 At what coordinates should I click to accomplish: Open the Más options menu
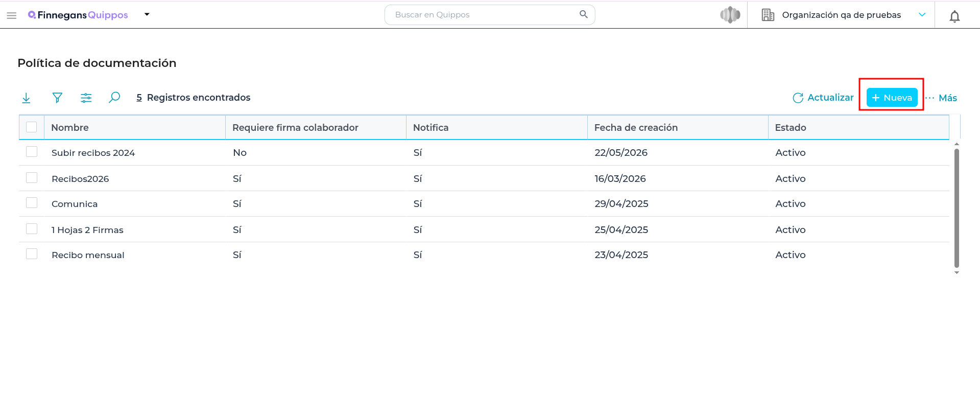(941, 98)
